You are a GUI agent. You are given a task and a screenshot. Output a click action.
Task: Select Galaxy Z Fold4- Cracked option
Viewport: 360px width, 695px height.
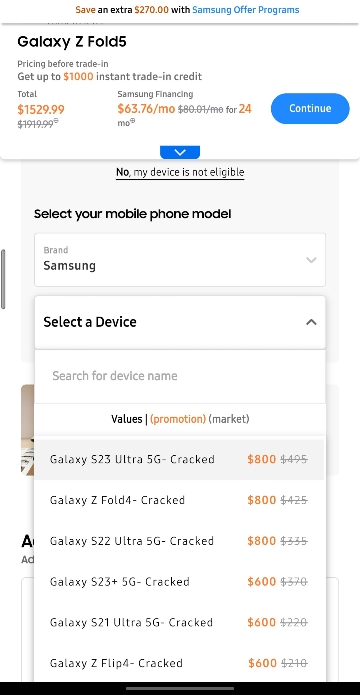(180, 500)
